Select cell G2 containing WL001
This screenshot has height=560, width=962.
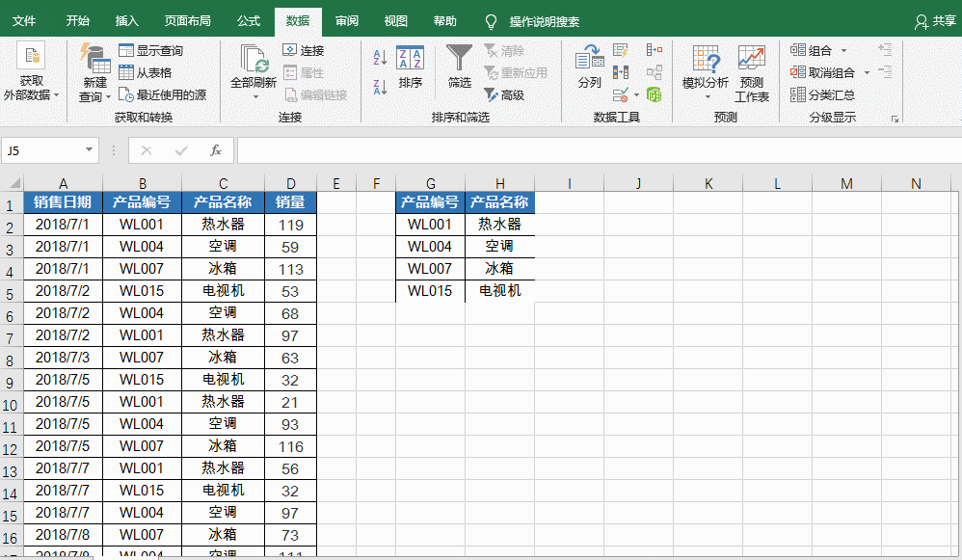tap(431, 225)
